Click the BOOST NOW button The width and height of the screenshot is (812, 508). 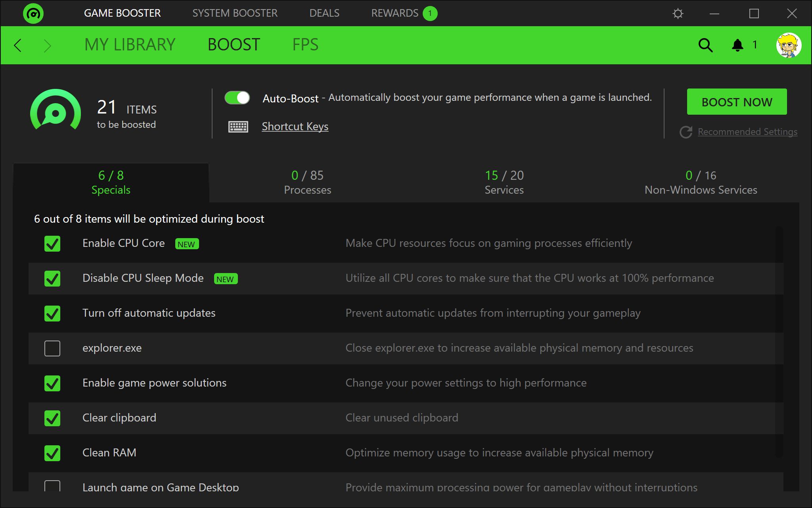(737, 102)
